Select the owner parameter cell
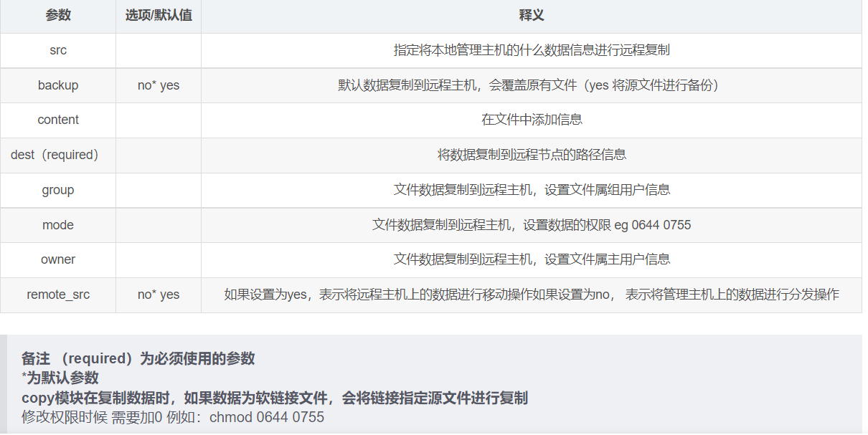This screenshot has width=868, height=435. coord(58,259)
